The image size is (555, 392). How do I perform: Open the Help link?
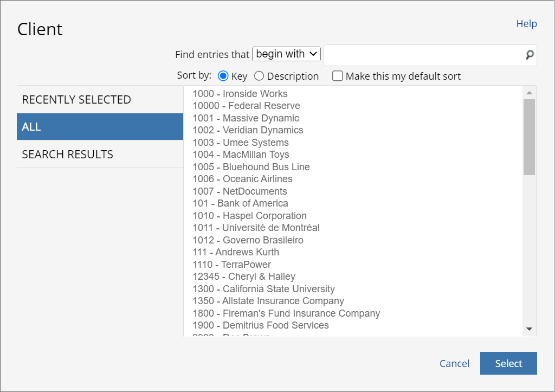[x=526, y=23]
